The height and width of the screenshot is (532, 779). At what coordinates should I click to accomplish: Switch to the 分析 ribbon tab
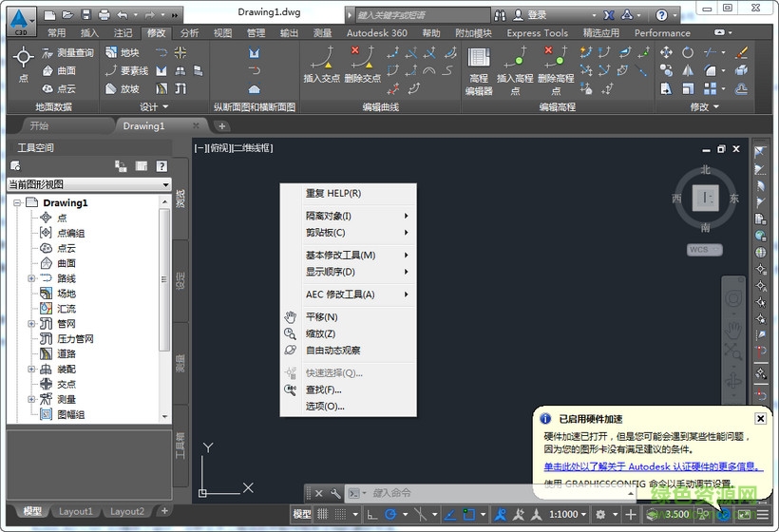[189, 32]
